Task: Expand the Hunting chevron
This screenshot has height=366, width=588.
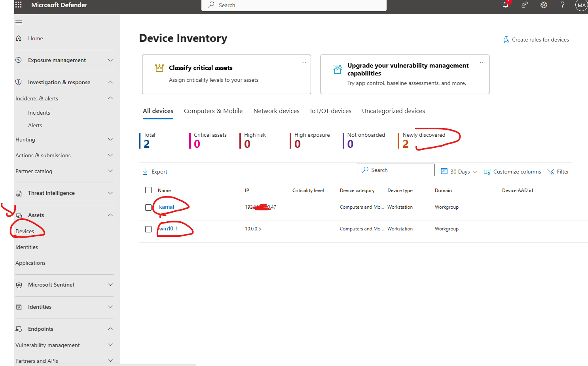Action: click(110, 139)
